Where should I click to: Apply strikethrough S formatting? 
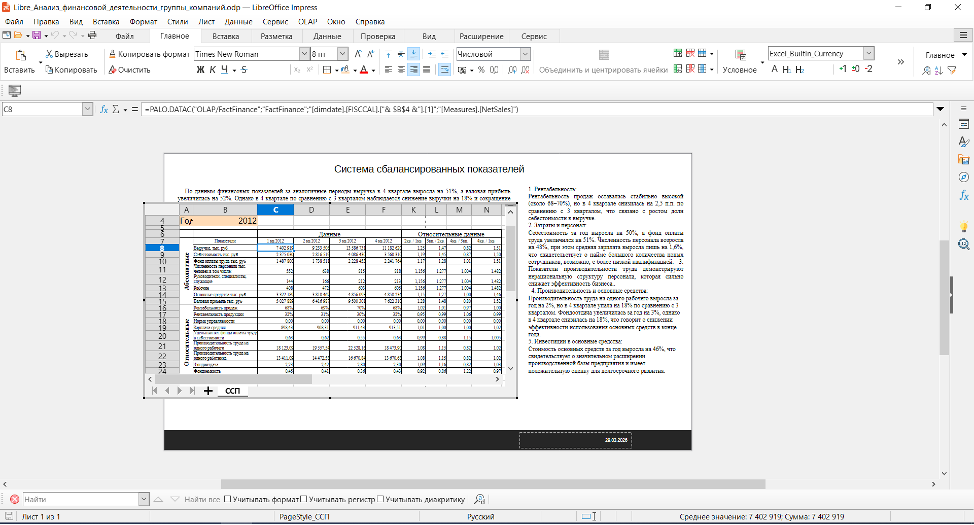click(x=244, y=70)
